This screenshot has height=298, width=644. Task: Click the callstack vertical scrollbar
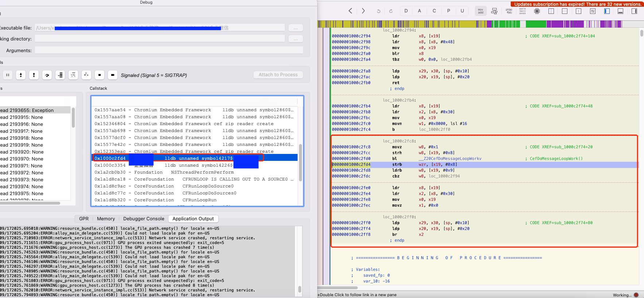click(300, 163)
